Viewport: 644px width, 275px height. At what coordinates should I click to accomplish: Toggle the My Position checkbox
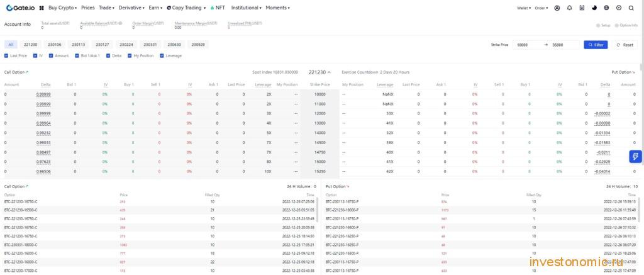(x=130, y=55)
